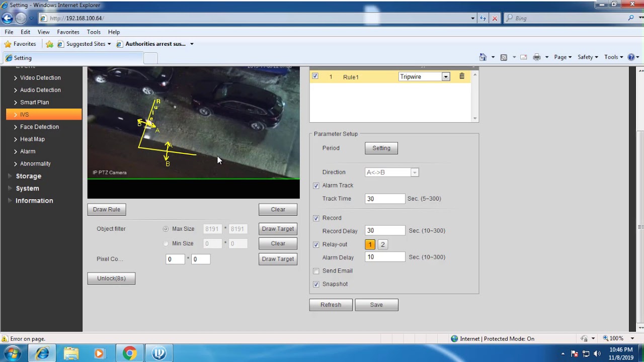
Task: Open the Help question mark icon
Action: 631,57
